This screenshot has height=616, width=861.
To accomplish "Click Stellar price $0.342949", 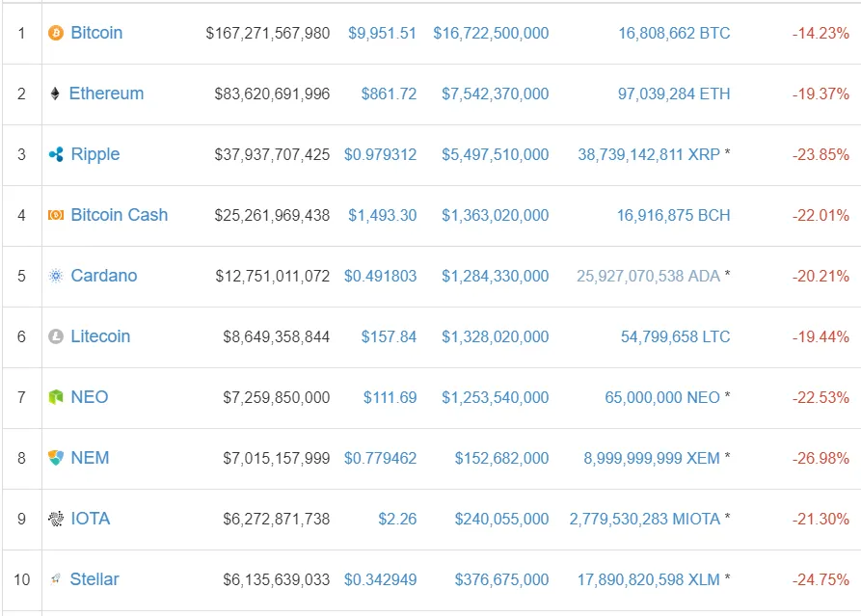I will (380, 579).
